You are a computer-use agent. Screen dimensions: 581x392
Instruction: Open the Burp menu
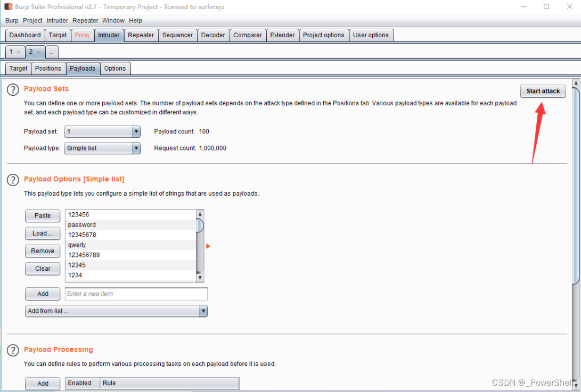(12, 20)
